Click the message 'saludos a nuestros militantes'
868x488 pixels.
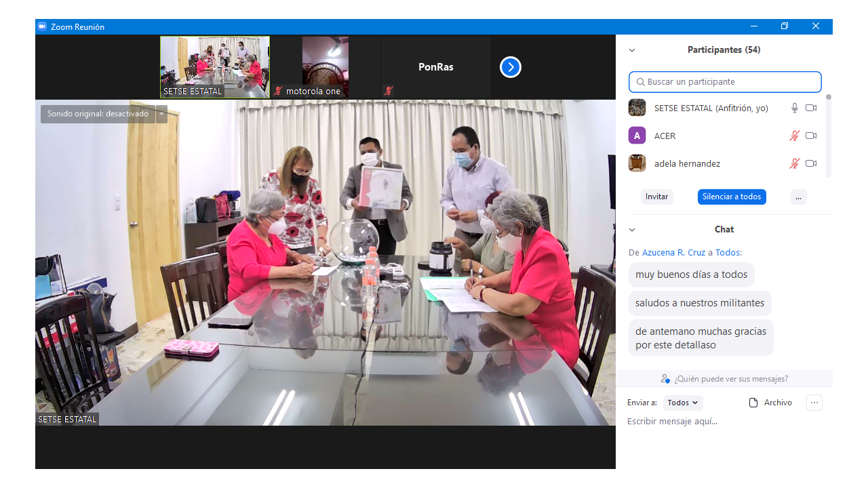click(700, 303)
